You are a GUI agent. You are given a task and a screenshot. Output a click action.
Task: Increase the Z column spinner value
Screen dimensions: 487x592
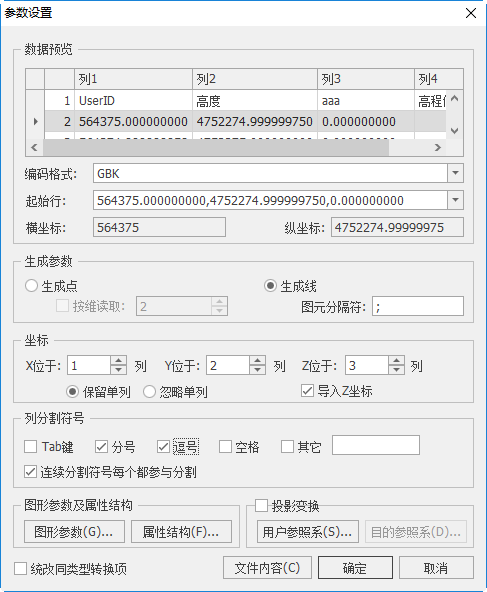396,361
